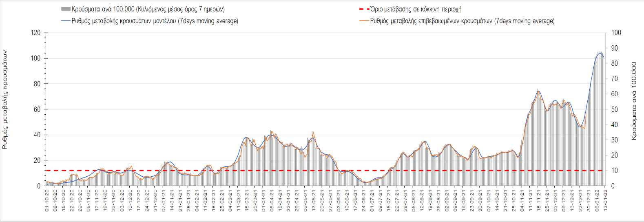Click the 120 tick on left axis

pos(36,33)
